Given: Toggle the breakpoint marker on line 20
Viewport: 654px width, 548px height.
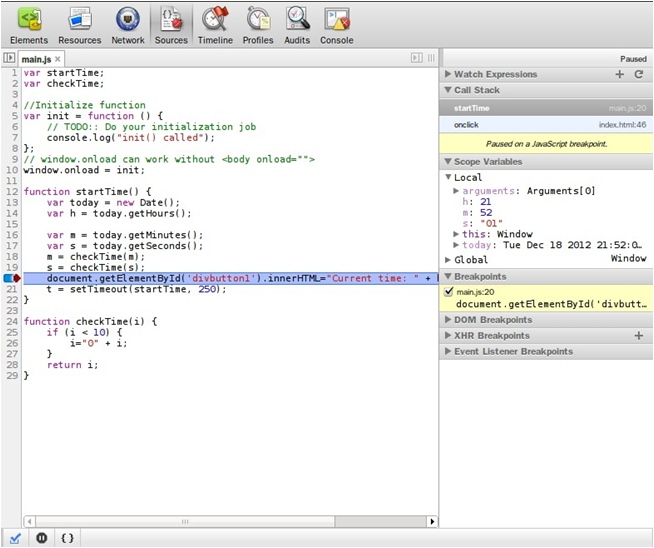Looking at the screenshot, I should click(10, 278).
